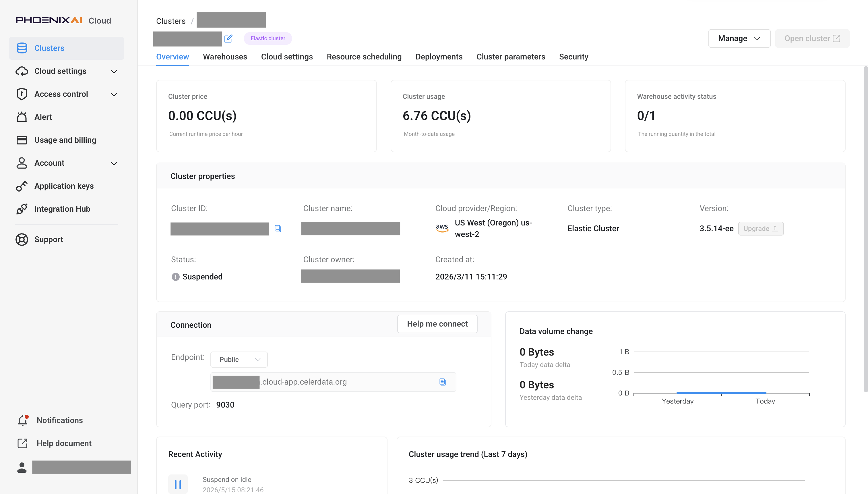Click the Alert bell icon
Screen dimensions: 868x494
click(x=22, y=117)
